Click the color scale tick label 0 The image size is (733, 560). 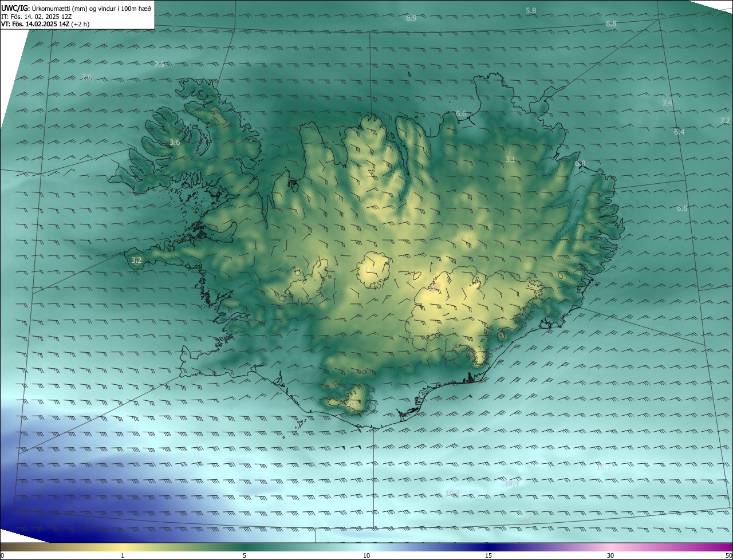[2, 555]
